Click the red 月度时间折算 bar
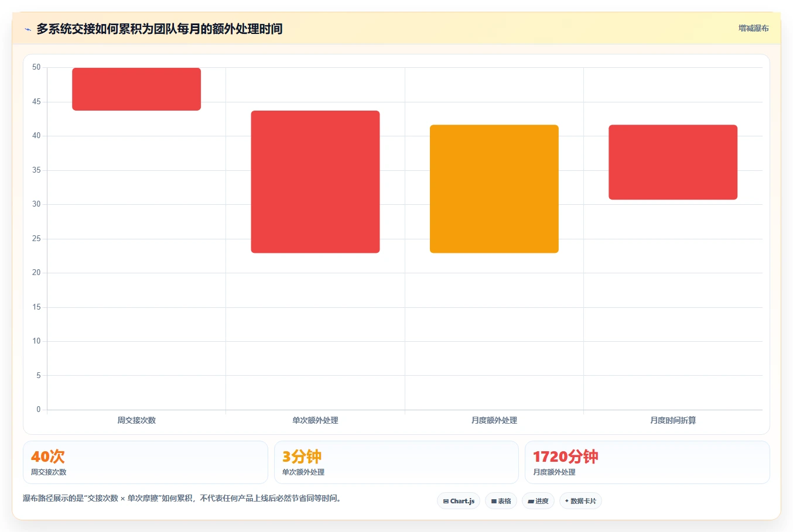793x532 pixels. (x=673, y=162)
